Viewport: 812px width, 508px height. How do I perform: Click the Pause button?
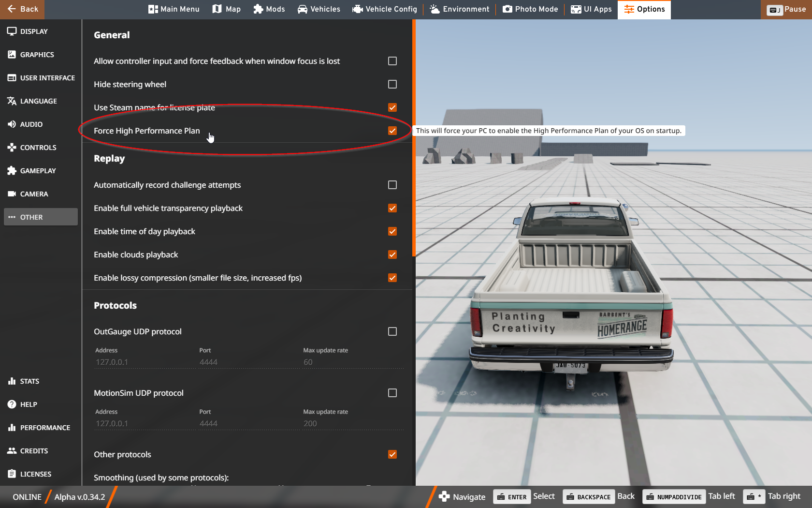pyautogui.click(x=786, y=9)
